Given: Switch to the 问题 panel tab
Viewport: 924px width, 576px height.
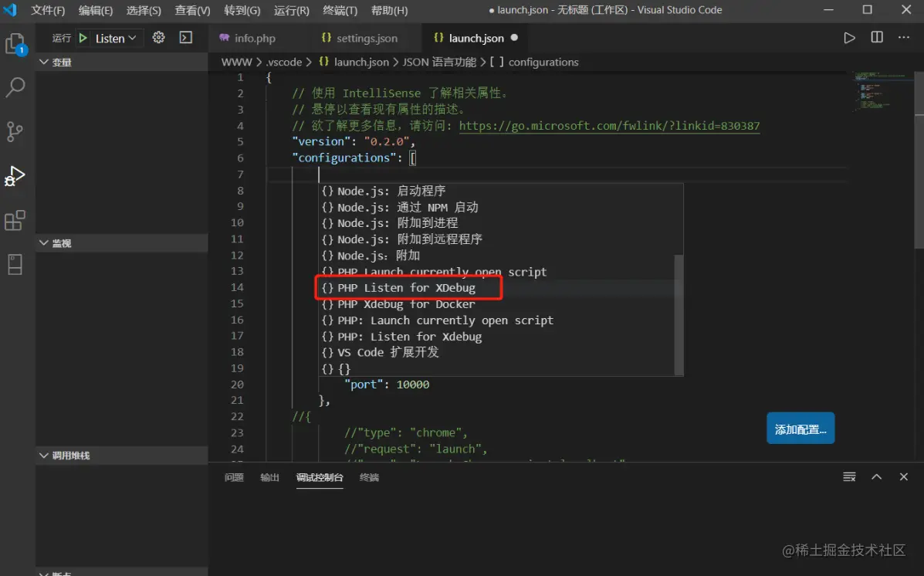Looking at the screenshot, I should [234, 477].
